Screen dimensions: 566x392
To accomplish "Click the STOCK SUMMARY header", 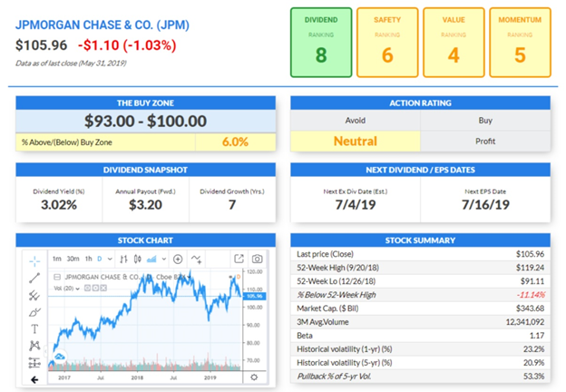I will pos(421,240).
